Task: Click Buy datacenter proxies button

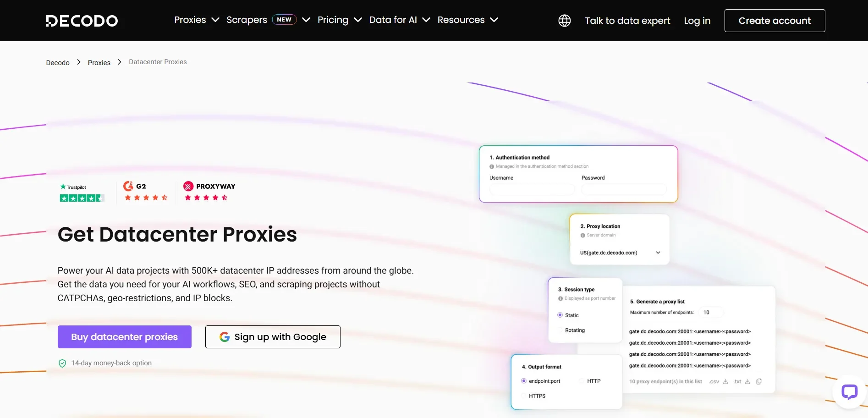Action: point(125,337)
